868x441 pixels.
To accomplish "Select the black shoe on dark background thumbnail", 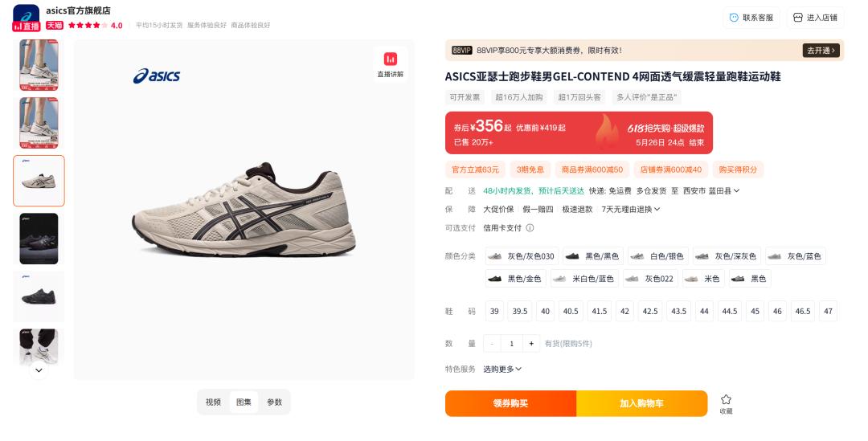I will point(39,239).
